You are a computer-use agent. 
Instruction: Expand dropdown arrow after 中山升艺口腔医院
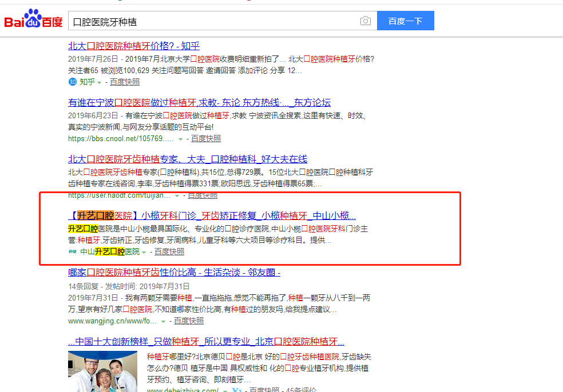pos(144,253)
